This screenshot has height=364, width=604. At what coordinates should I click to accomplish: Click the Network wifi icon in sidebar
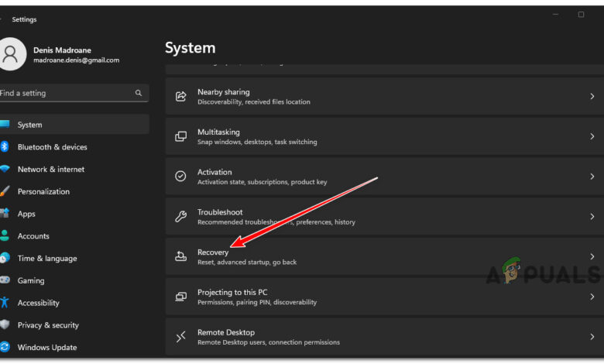click(x=5, y=169)
